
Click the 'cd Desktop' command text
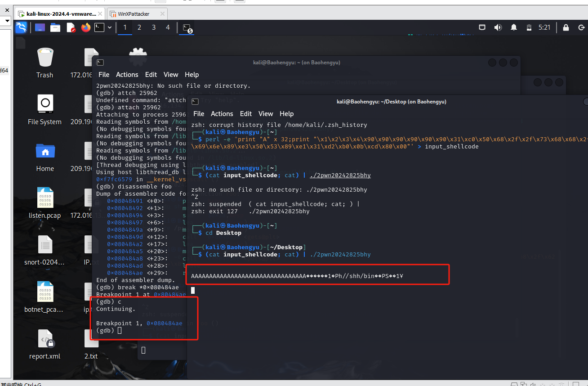(223, 233)
